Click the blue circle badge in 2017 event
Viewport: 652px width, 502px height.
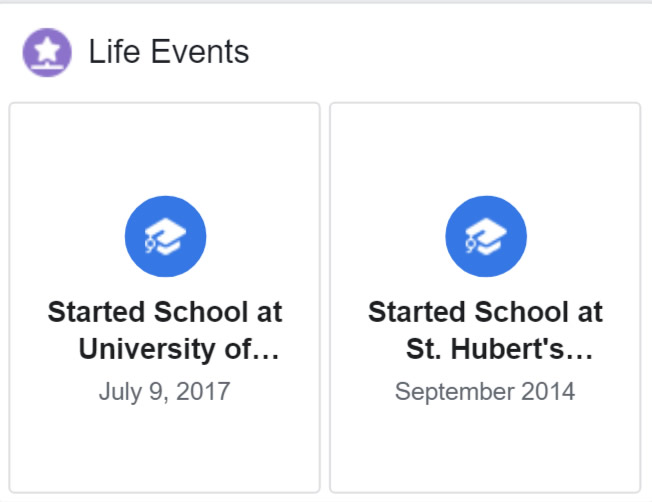pyautogui.click(x=165, y=236)
